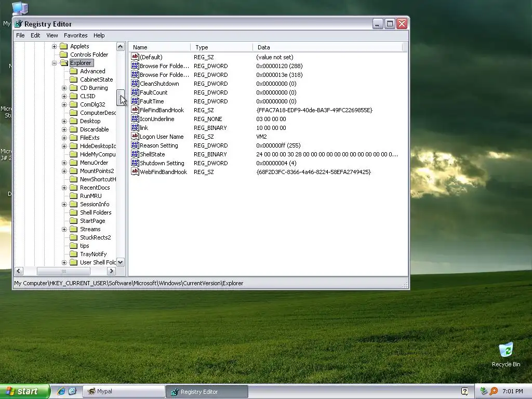Expand the Discardable key

tap(64, 129)
